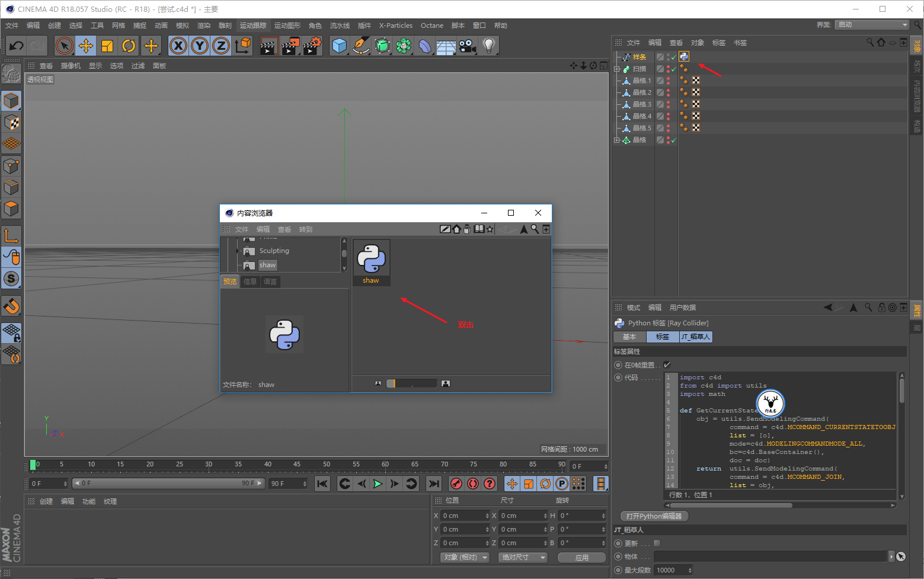924x579 pixels.
Task: Expand the 扫描 object tree node
Action: 617,69
